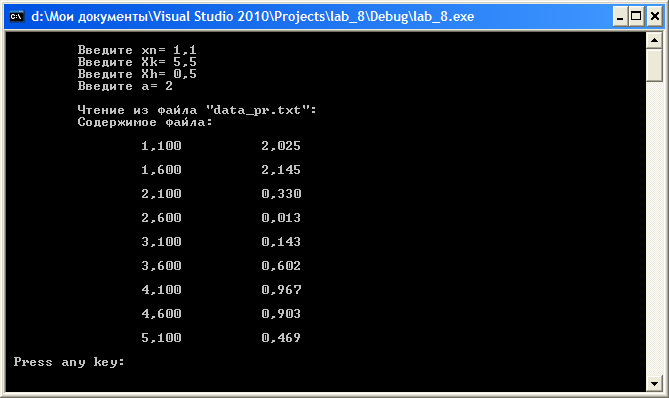
Task: Click the vertical scrollbar thumb
Action: pos(654,65)
